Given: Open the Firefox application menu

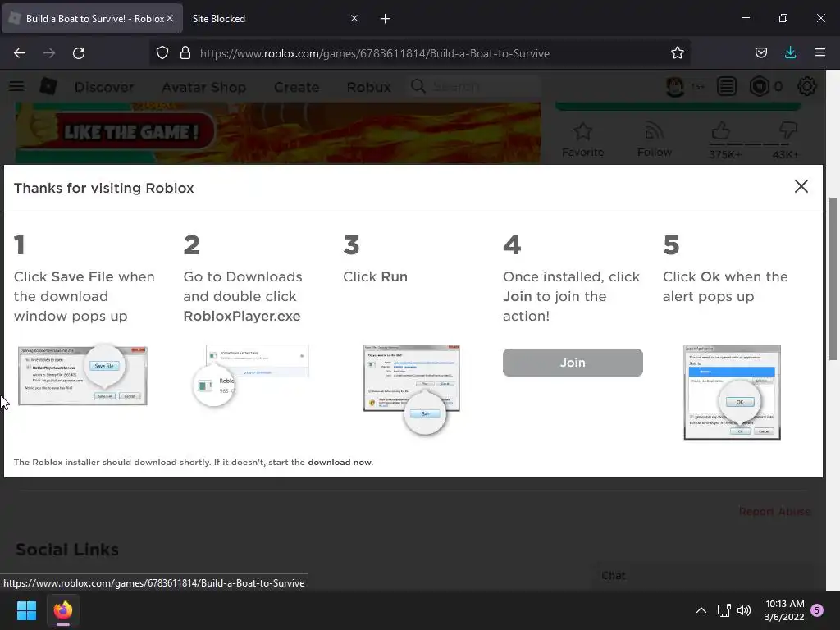Looking at the screenshot, I should pos(819,53).
